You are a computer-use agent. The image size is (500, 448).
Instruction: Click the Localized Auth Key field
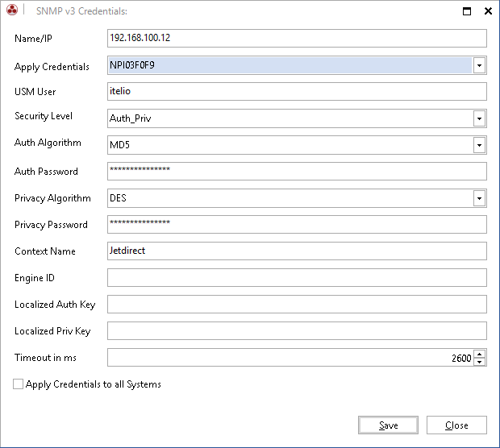297,304
